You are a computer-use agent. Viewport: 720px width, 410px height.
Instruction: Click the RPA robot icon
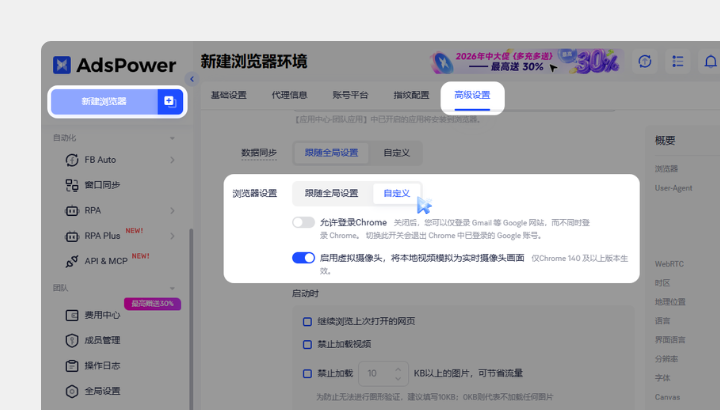72,211
